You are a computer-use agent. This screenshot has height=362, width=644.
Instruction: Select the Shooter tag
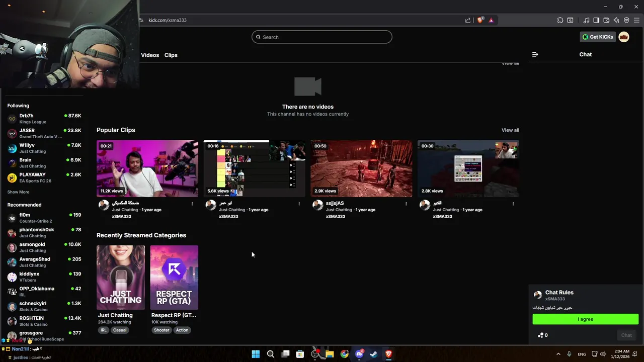[x=162, y=330]
